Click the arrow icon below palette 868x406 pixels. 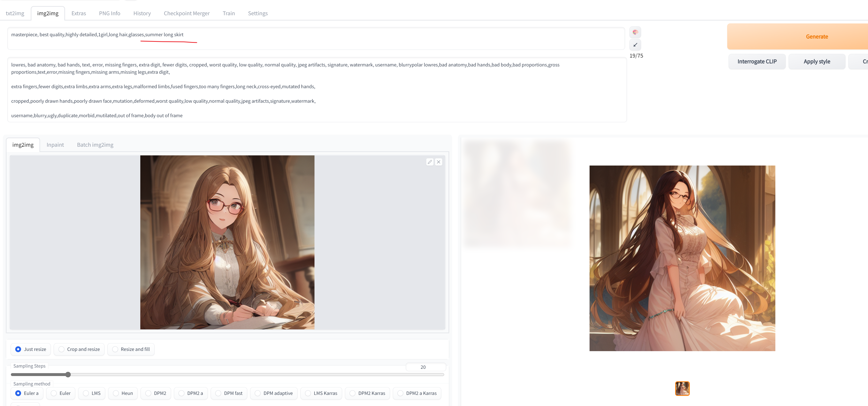pos(635,45)
